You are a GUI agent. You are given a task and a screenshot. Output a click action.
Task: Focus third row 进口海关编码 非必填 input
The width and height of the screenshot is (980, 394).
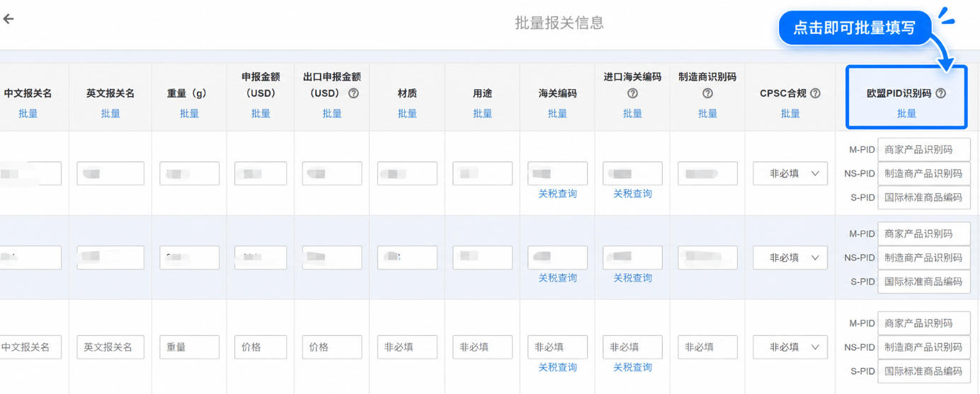pos(632,347)
